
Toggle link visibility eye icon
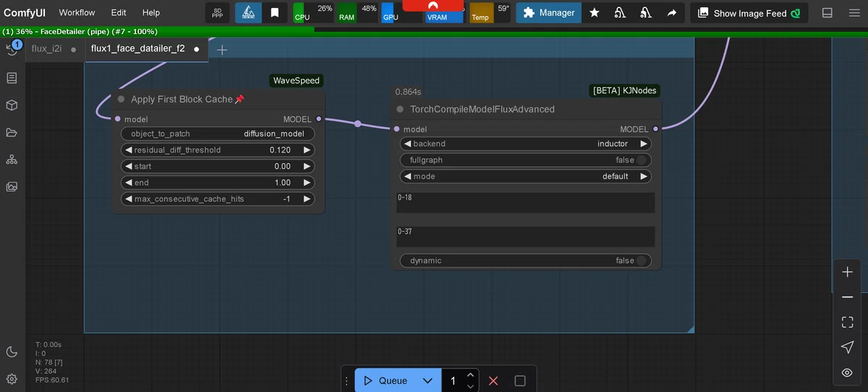pyautogui.click(x=848, y=372)
